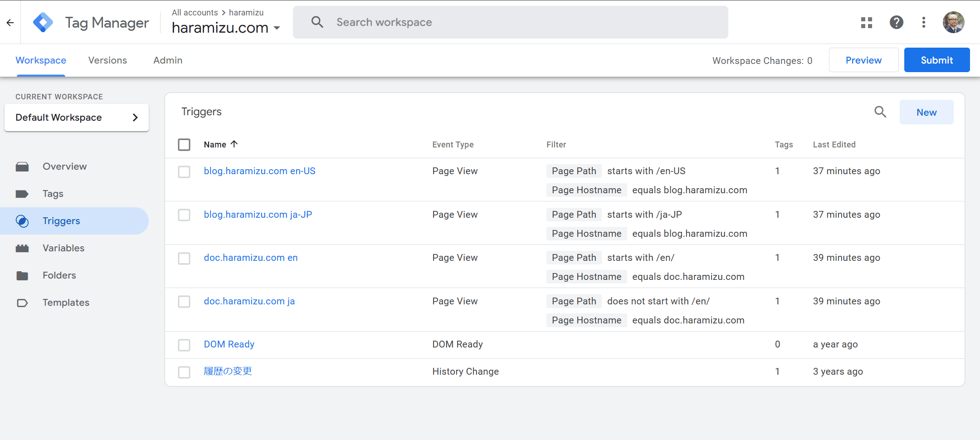Click the Tag Manager logo icon
The height and width of the screenshot is (440, 980).
43,22
